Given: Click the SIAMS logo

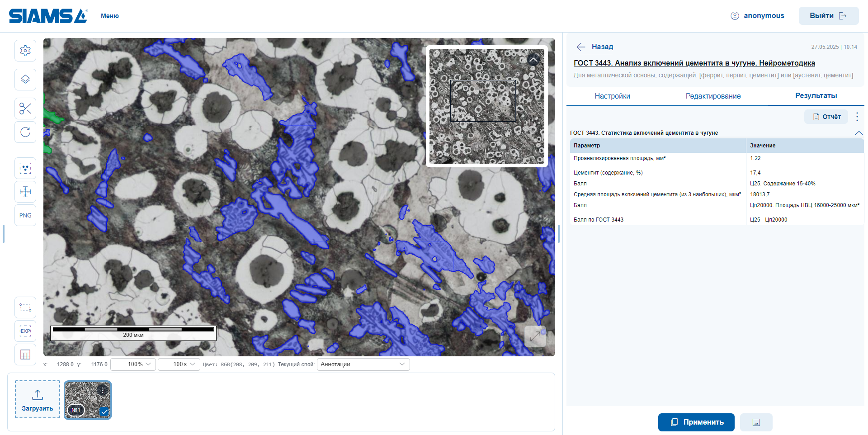Looking at the screenshot, I should (48, 16).
